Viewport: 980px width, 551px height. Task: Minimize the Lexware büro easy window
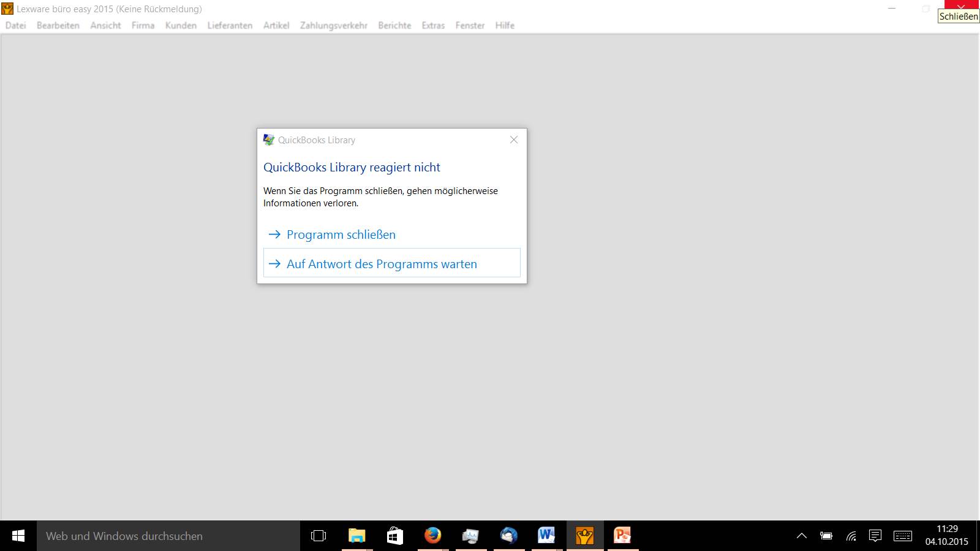tap(892, 9)
